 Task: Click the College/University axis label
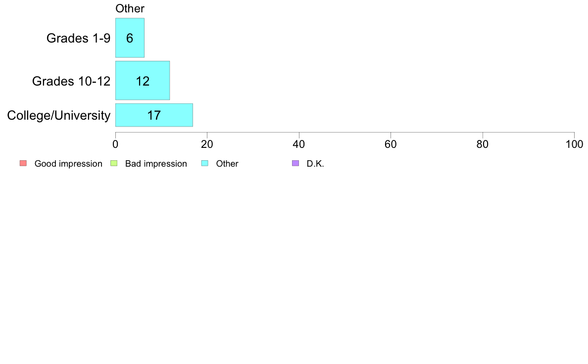pos(59,115)
